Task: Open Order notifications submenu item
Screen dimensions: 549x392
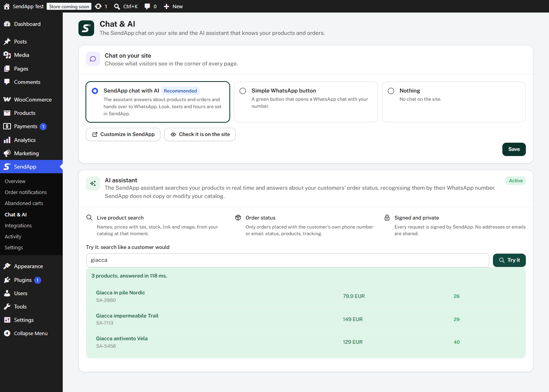Action: [x=25, y=192]
